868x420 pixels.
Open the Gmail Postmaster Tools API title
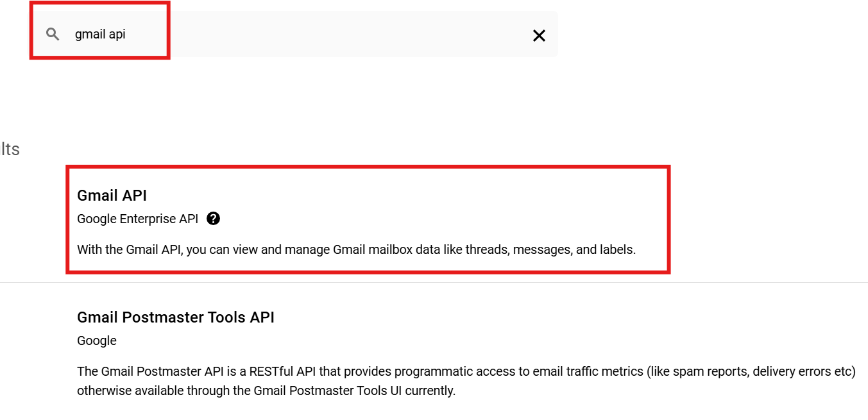click(175, 317)
